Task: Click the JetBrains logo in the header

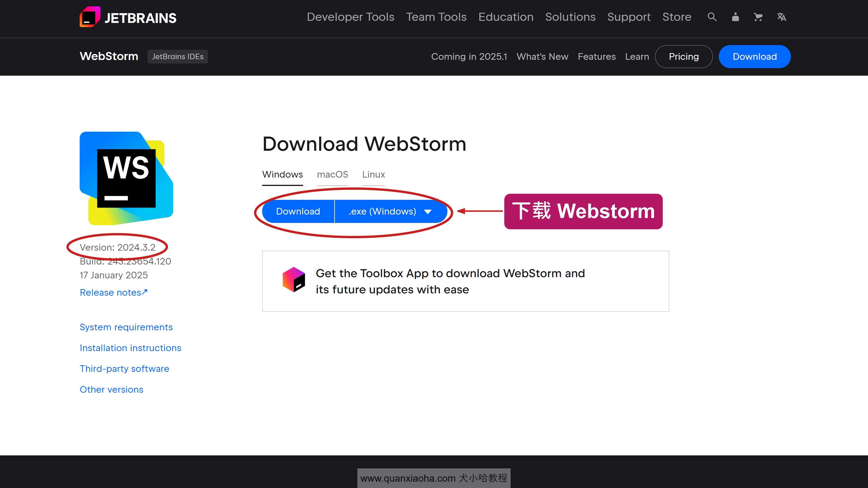Action: 127,17
